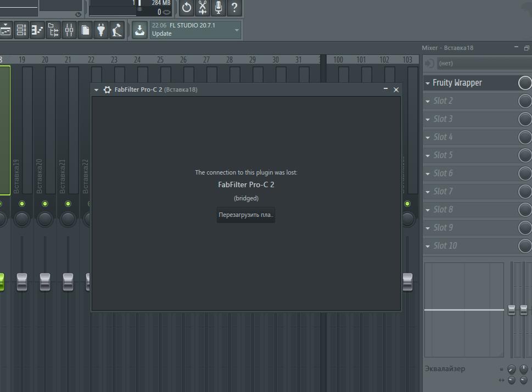Toggle the Fruity Wrapper slot enable knob
Viewport: 532px width, 392px height.
525,83
